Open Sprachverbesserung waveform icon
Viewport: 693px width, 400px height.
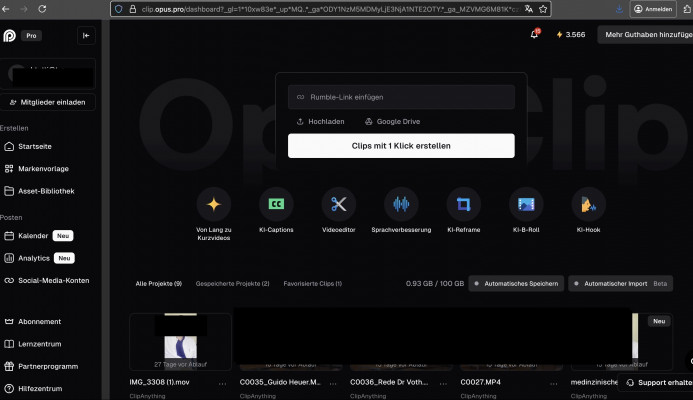tap(401, 204)
